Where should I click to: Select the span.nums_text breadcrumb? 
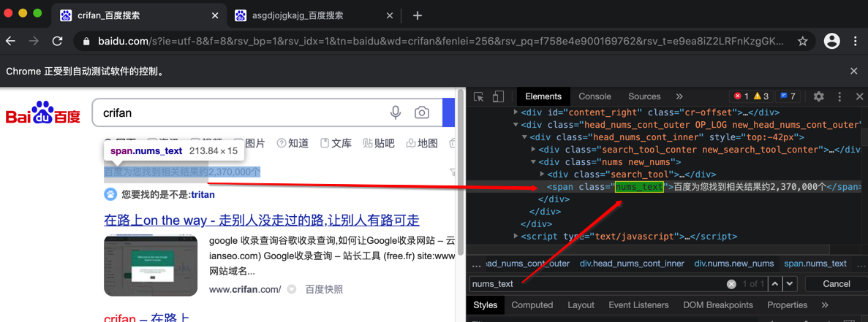815,264
